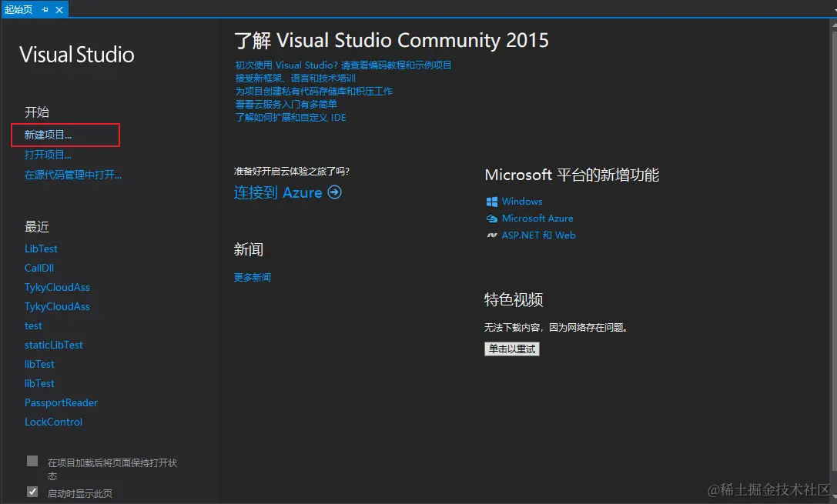Click the 开始 section heading
The image size is (837, 504).
(x=37, y=112)
